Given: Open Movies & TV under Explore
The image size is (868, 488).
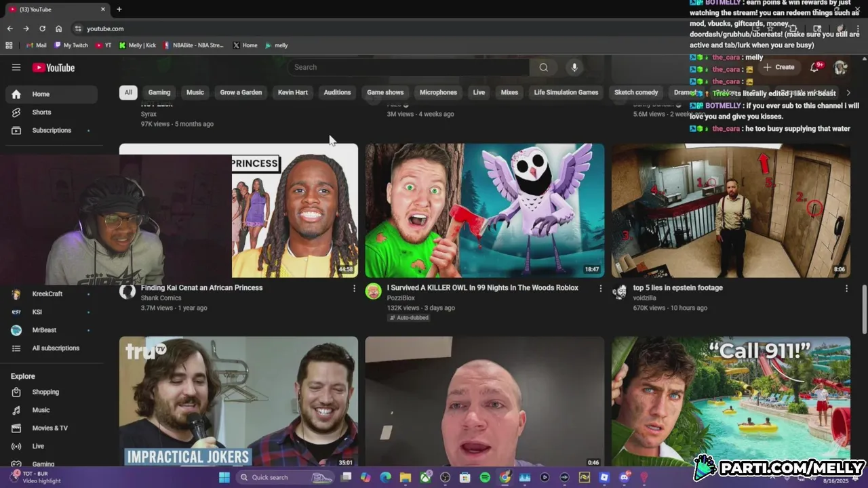Looking at the screenshot, I should pyautogui.click(x=51, y=428).
